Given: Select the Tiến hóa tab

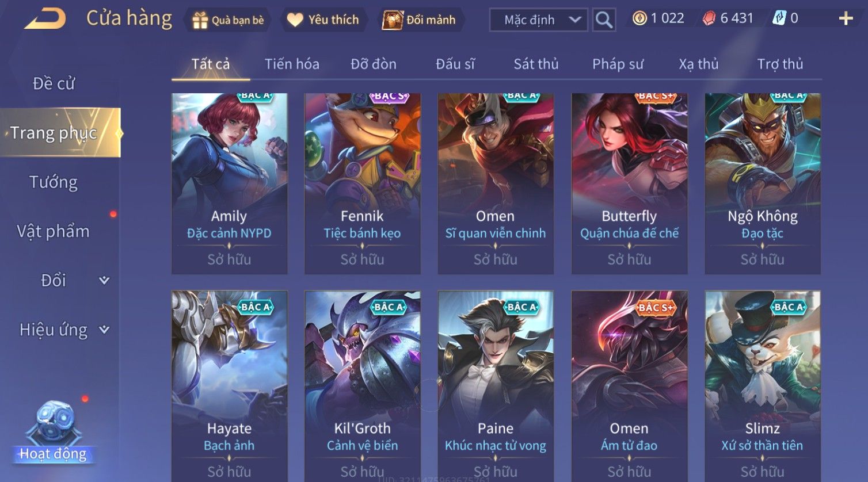Looking at the screenshot, I should tap(292, 64).
